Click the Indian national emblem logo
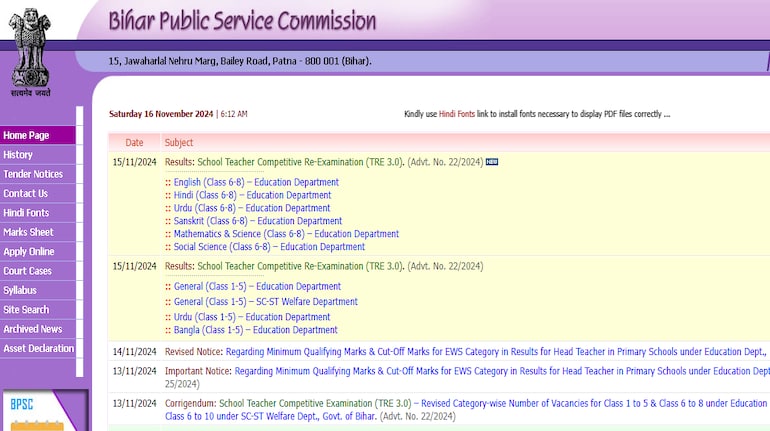770x431 pixels. 30,52
